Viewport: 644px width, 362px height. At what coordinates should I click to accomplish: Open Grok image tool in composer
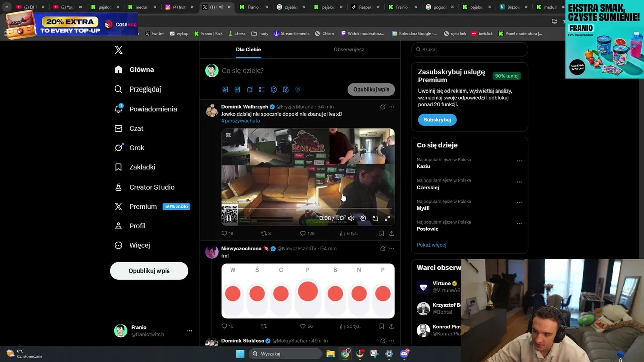(x=250, y=89)
